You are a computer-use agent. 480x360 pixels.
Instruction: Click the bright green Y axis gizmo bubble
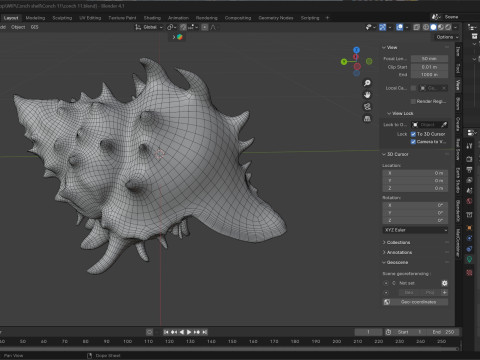point(344,62)
